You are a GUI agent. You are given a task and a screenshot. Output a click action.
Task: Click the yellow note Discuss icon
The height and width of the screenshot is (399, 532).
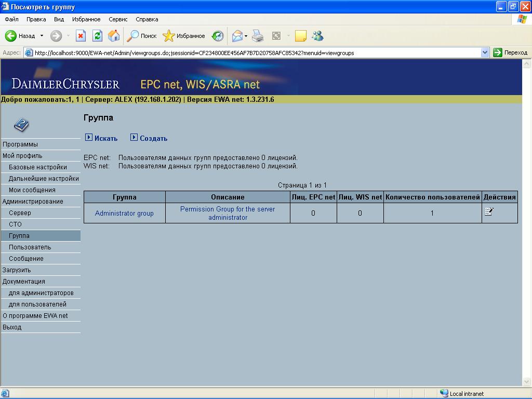pyautogui.click(x=301, y=36)
